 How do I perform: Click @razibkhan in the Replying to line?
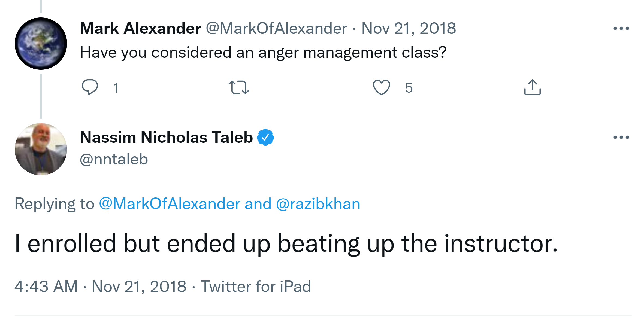pyautogui.click(x=318, y=204)
